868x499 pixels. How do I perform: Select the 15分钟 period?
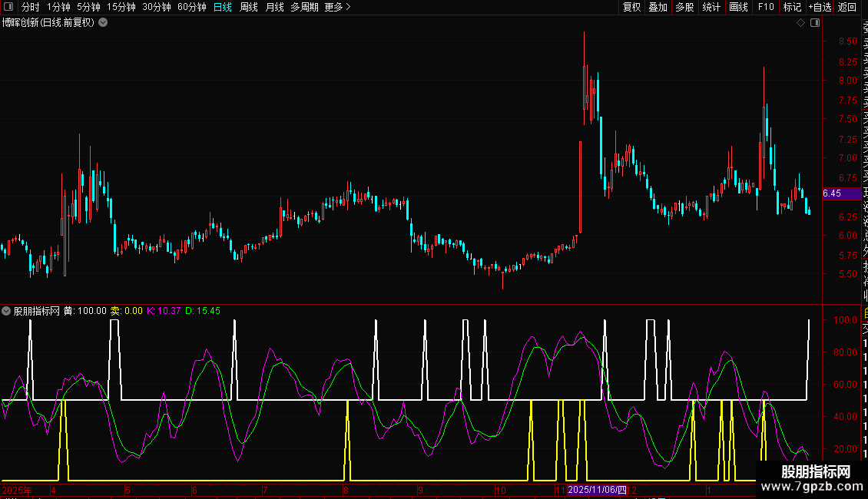coord(121,7)
